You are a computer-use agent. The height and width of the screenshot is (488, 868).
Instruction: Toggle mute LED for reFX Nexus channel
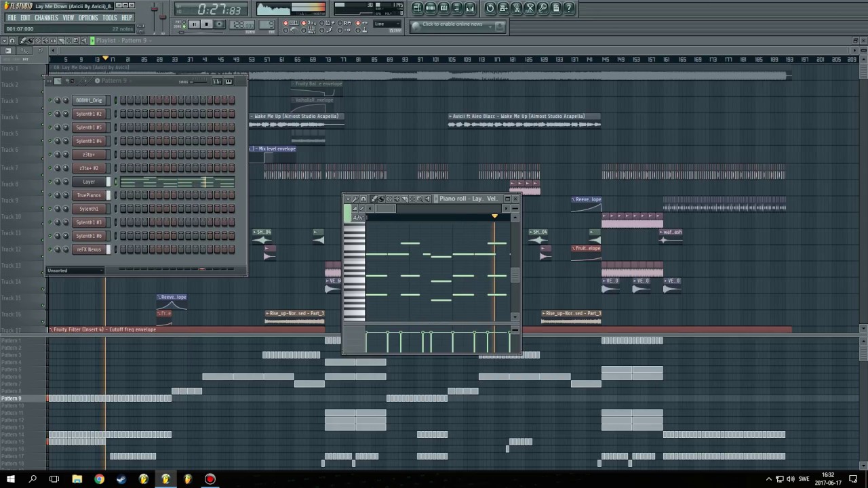pos(50,249)
